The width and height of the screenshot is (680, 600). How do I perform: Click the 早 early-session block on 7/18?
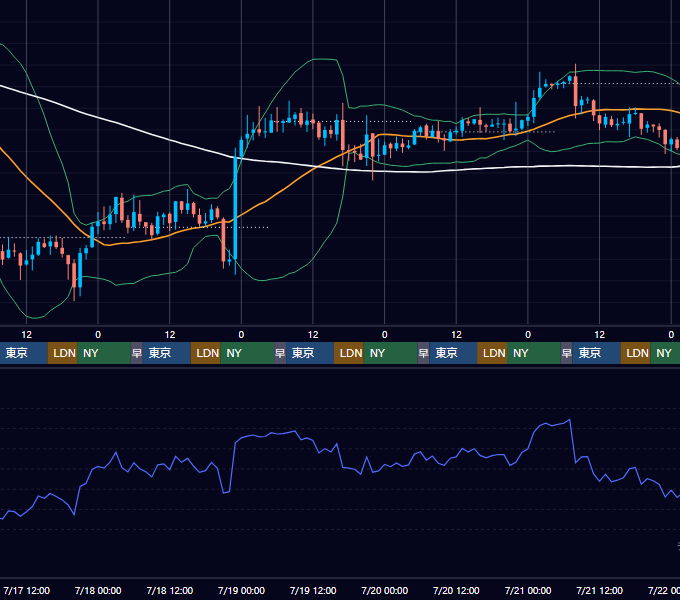(137, 353)
